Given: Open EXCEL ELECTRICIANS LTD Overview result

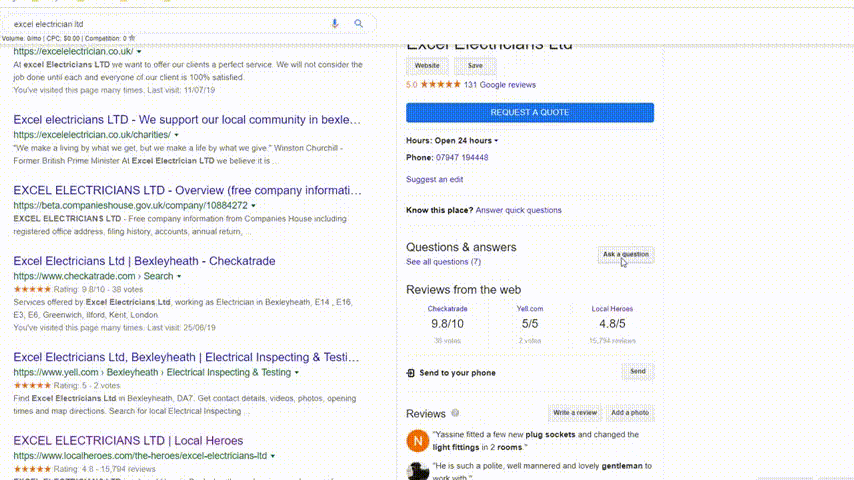Looking at the screenshot, I should coord(187,190).
